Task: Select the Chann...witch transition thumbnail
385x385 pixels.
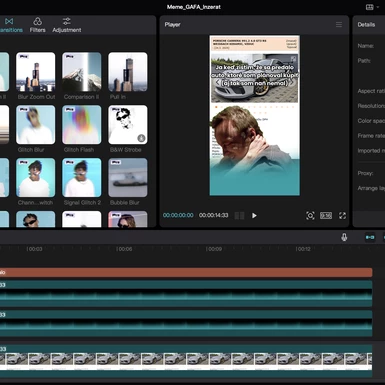Action: point(36,177)
